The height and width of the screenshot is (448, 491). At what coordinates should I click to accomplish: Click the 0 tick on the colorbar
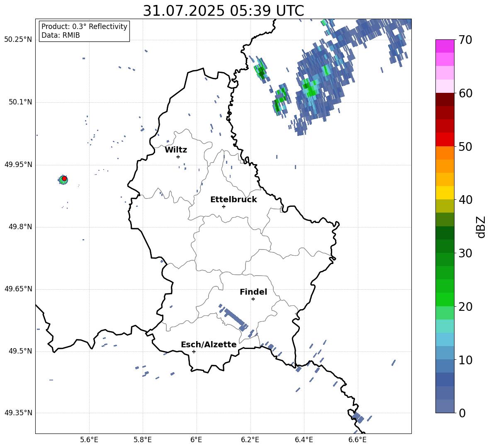click(462, 413)
